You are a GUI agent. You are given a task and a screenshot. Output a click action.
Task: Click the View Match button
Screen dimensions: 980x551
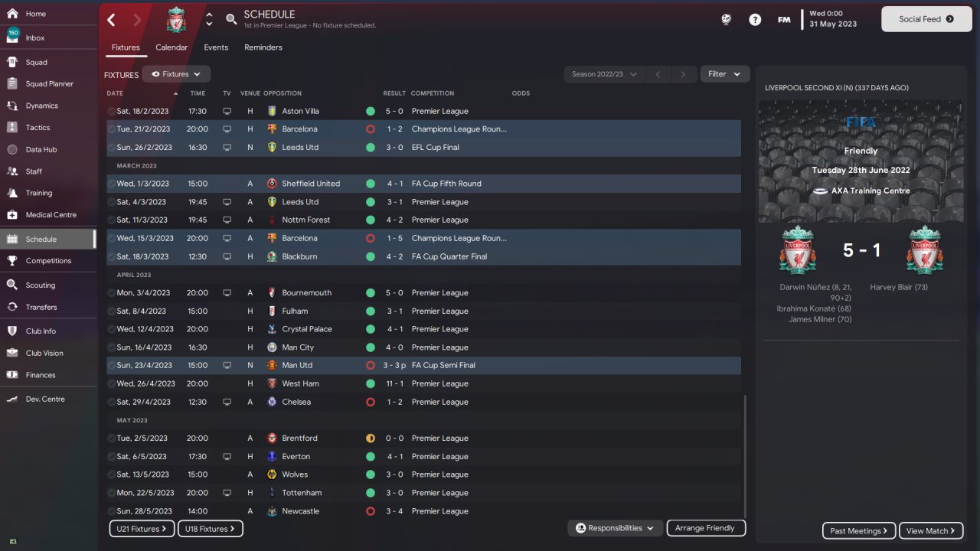click(932, 530)
